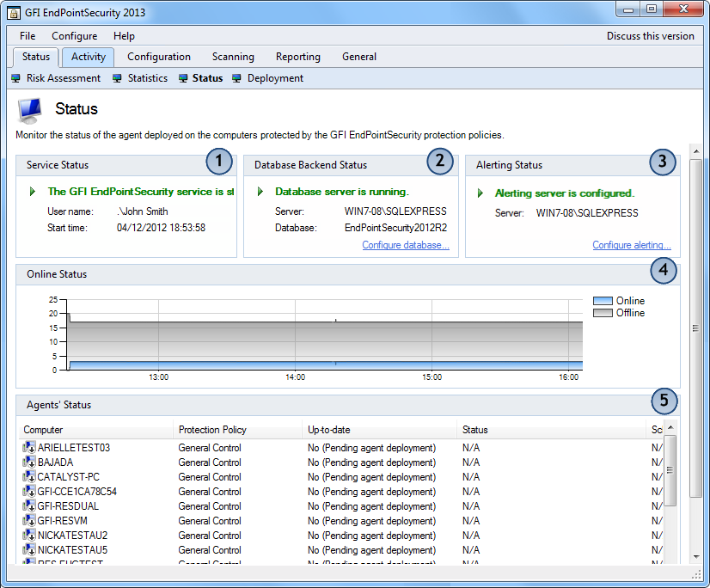Click the GFI-RESDUAL computer icon

[29, 506]
